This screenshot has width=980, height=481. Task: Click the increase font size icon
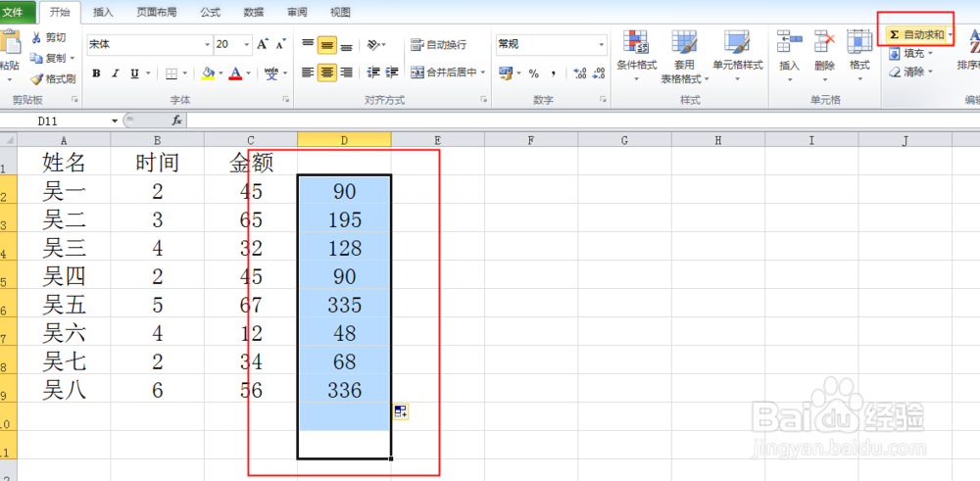pos(263,44)
